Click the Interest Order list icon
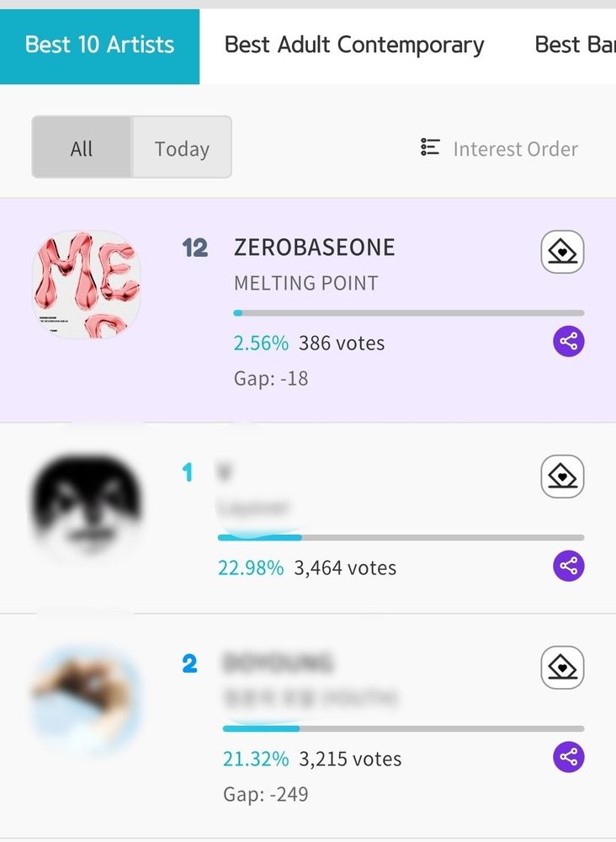This screenshot has width=616, height=842. coord(430,147)
